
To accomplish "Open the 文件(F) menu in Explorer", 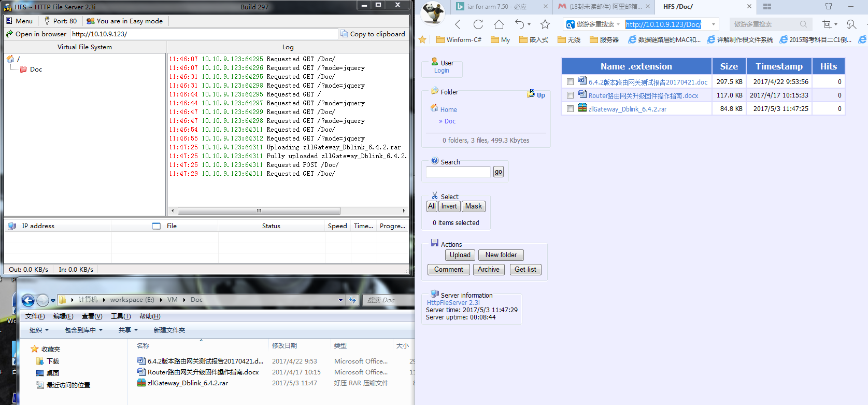I will [x=35, y=316].
